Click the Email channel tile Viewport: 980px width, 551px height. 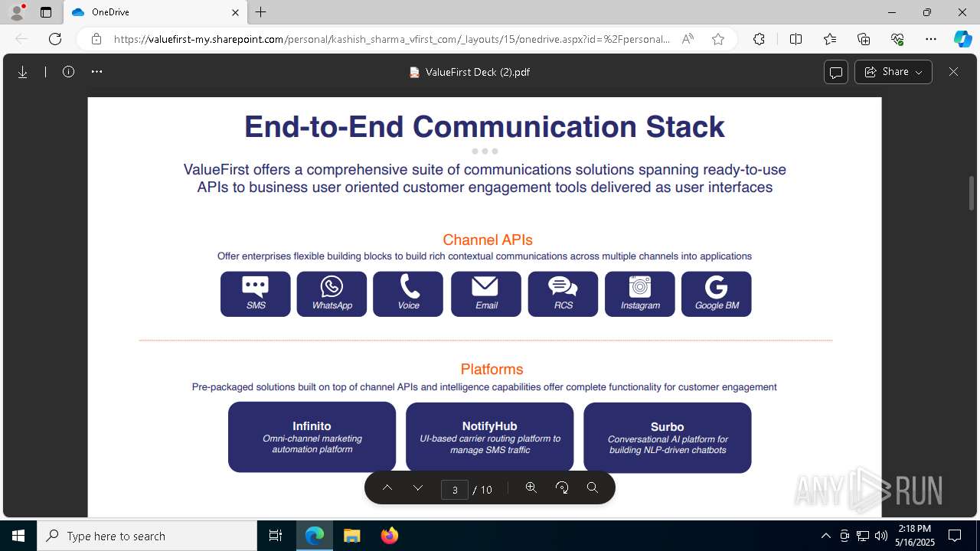click(x=486, y=294)
